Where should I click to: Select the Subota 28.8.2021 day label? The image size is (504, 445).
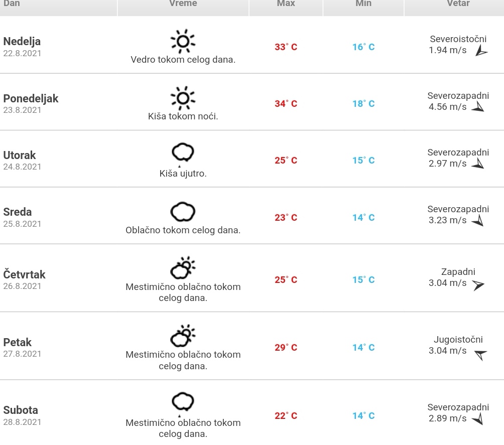[22, 415]
